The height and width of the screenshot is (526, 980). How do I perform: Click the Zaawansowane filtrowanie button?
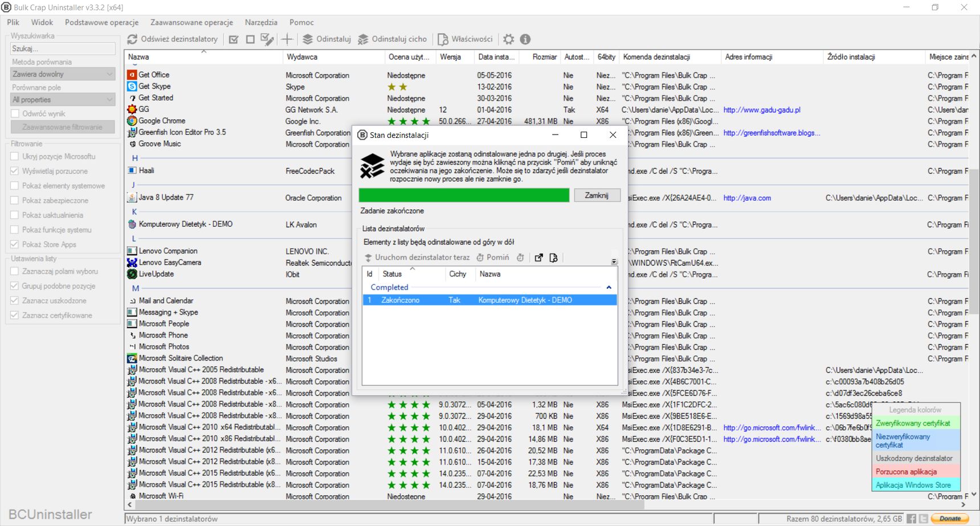click(63, 127)
